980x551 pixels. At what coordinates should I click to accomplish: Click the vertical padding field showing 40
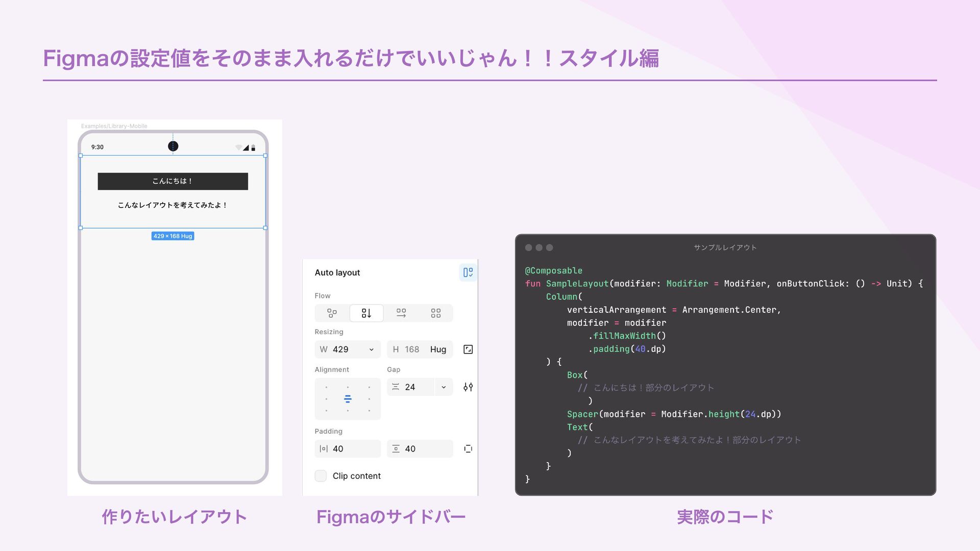pos(420,449)
